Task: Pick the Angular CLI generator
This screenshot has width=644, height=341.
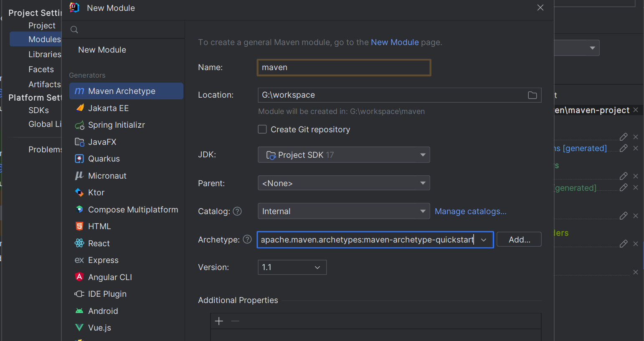Action: coord(110,277)
